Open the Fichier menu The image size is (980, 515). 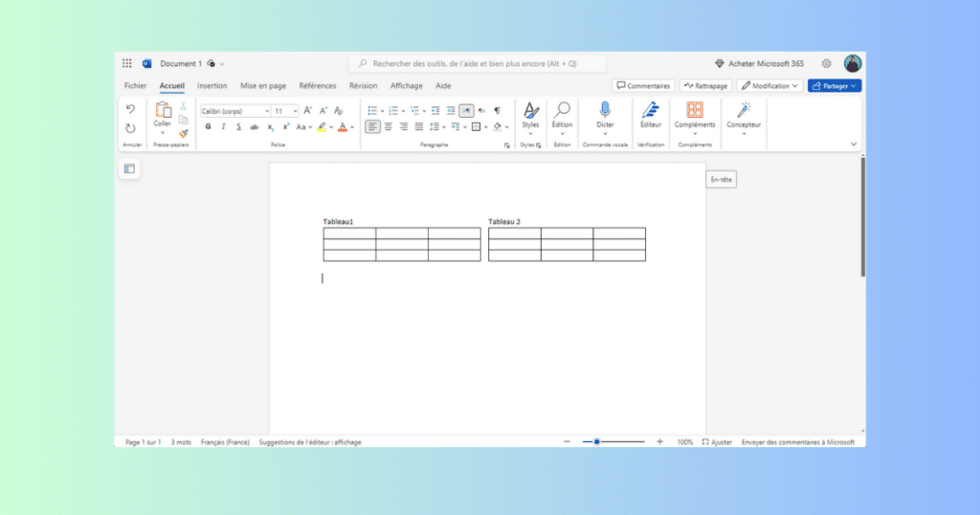135,85
